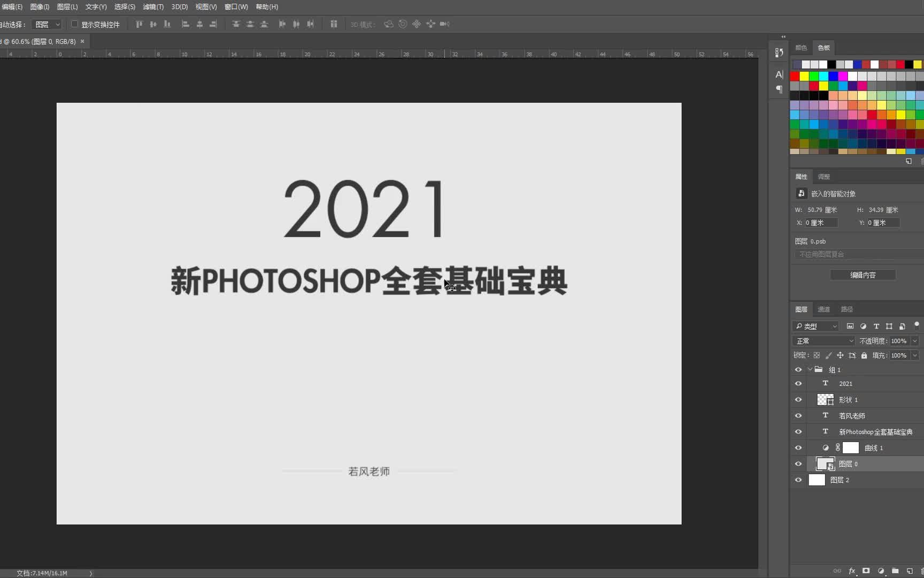This screenshot has height=578, width=924.
Task: Click the 编辑内容 button
Action: coord(863,275)
